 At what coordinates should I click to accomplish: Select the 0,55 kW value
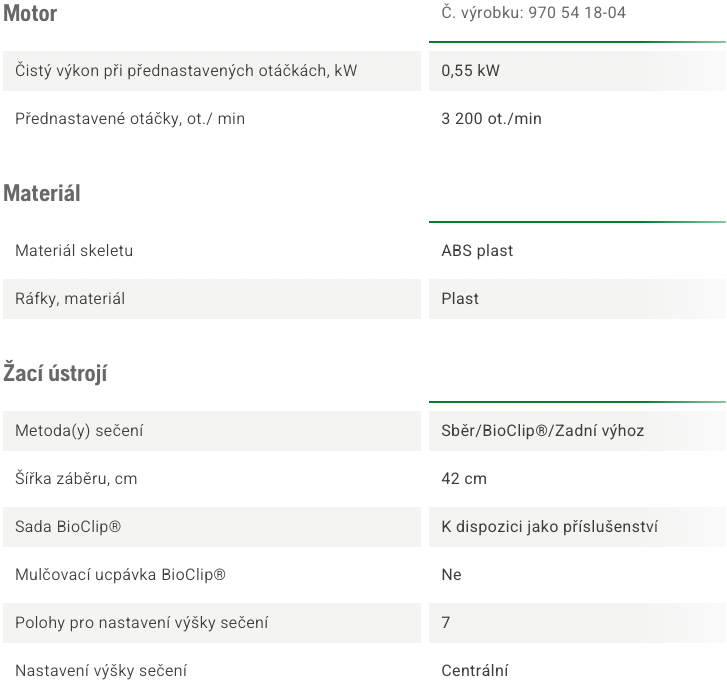click(x=470, y=70)
